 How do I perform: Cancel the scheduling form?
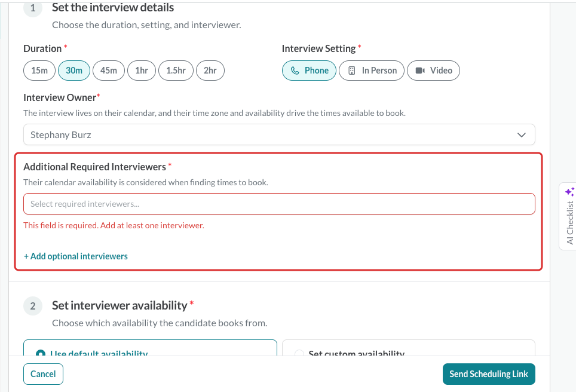tap(43, 374)
